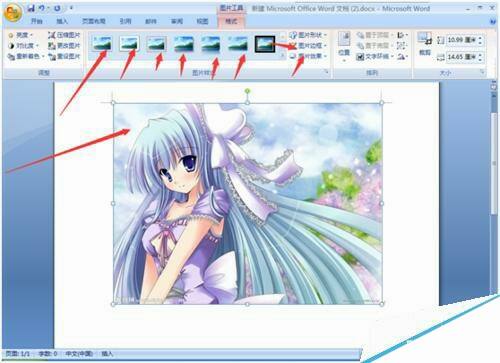Screen dimensions: 500x363
Task: Decrease picture width with spinner down arrow
Action: (x=480, y=59)
